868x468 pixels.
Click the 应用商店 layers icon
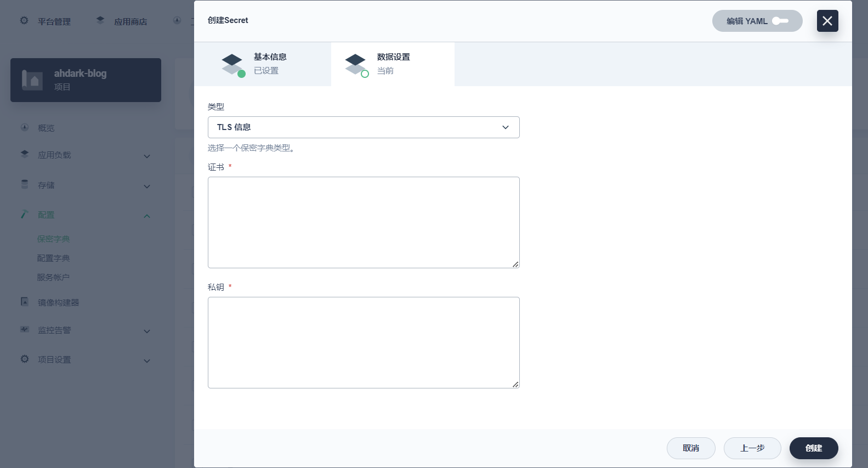tap(100, 21)
